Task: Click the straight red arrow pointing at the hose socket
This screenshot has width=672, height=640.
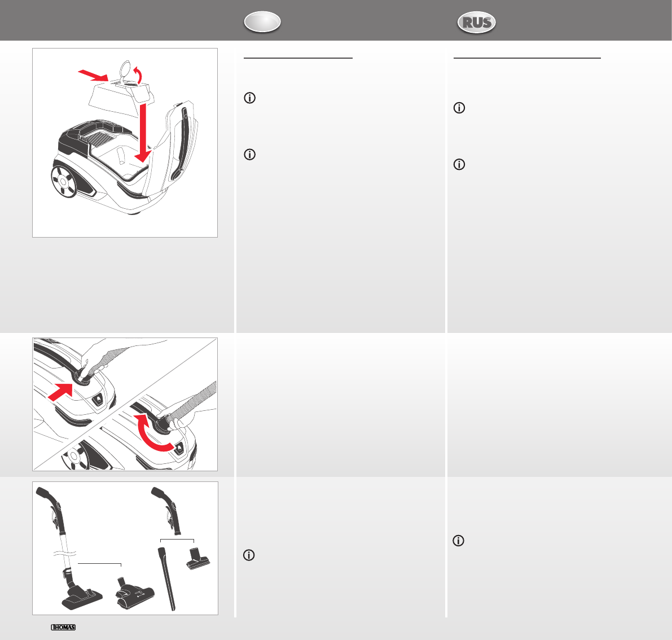Action: [x=60, y=392]
